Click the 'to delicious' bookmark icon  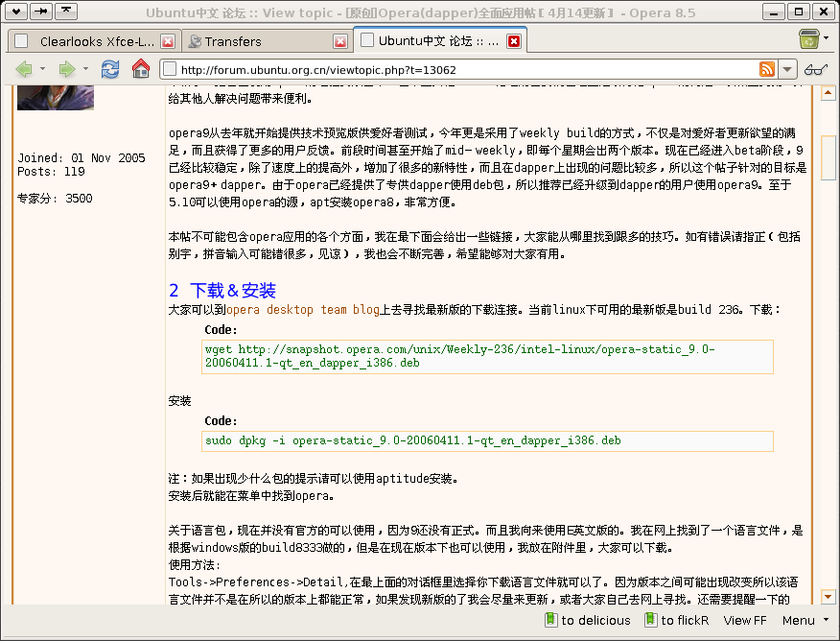click(550, 620)
